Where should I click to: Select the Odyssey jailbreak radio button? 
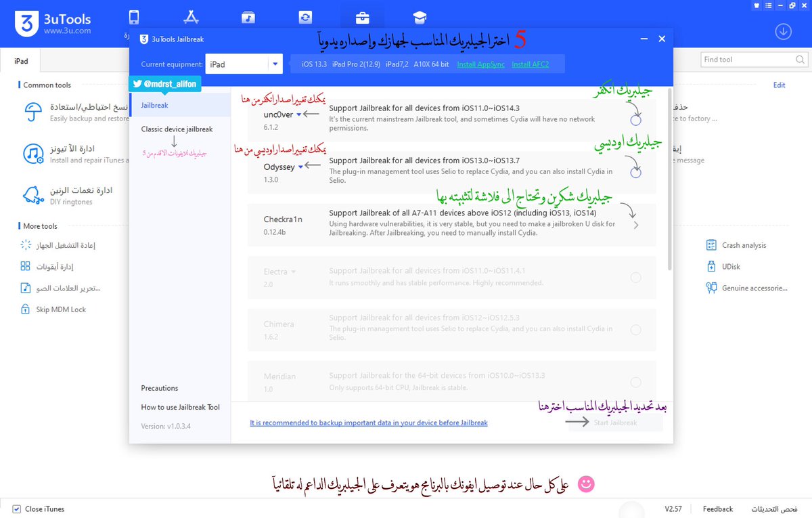click(x=635, y=173)
